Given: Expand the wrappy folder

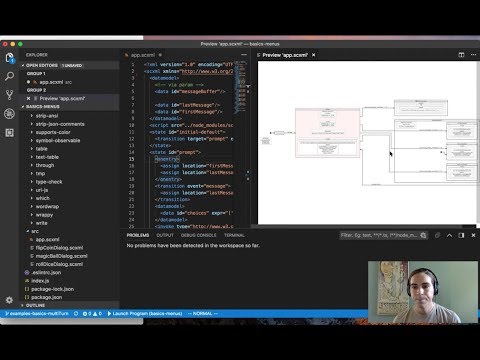Looking at the screenshot, I should click(x=44, y=215).
